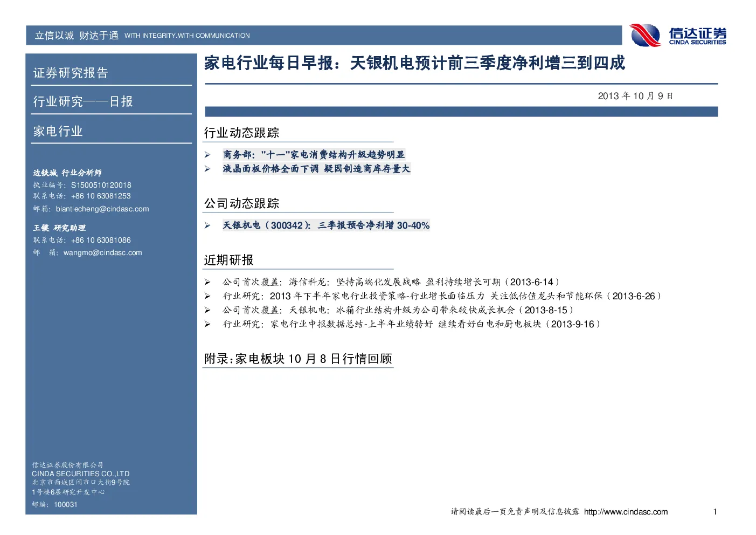Select the 近期研报 section heading

(228, 260)
